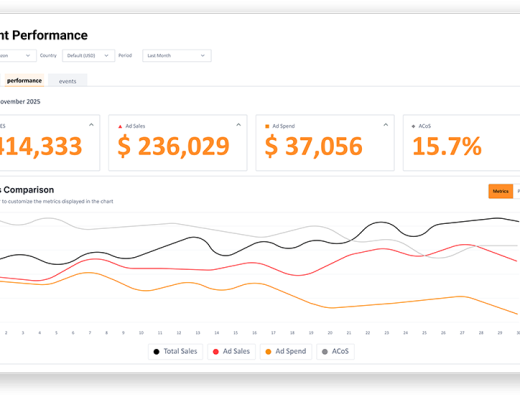Collapse the Ad Sales card chevron

point(238,125)
